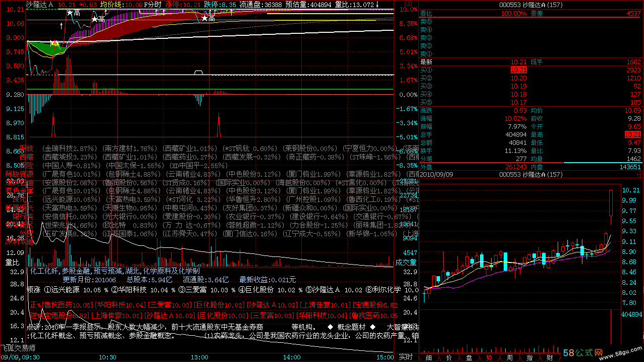Switch to the 周 tab

(509, 357)
